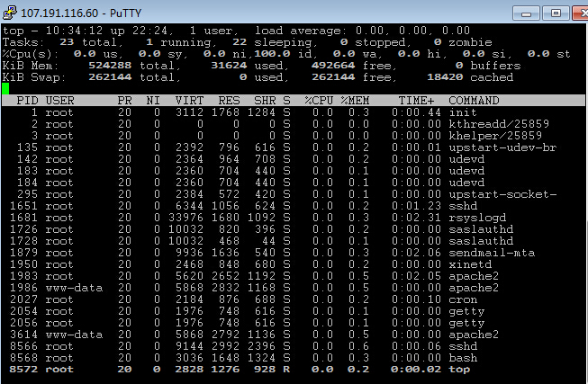Click the KiB Swap summary line
588x384 pixels.
tap(258, 77)
